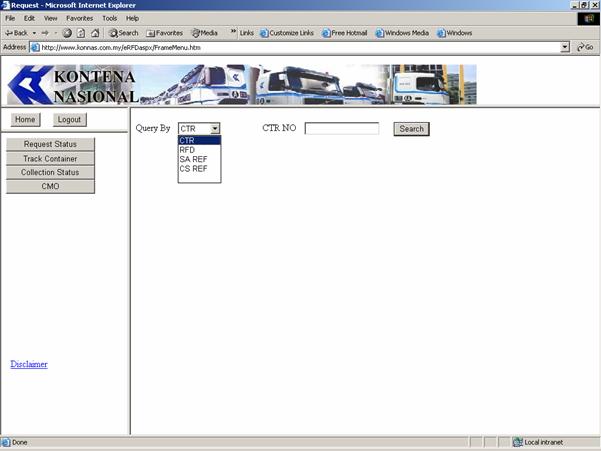The height and width of the screenshot is (451, 601).
Task: Open the Edit menu
Action: (x=29, y=18)
